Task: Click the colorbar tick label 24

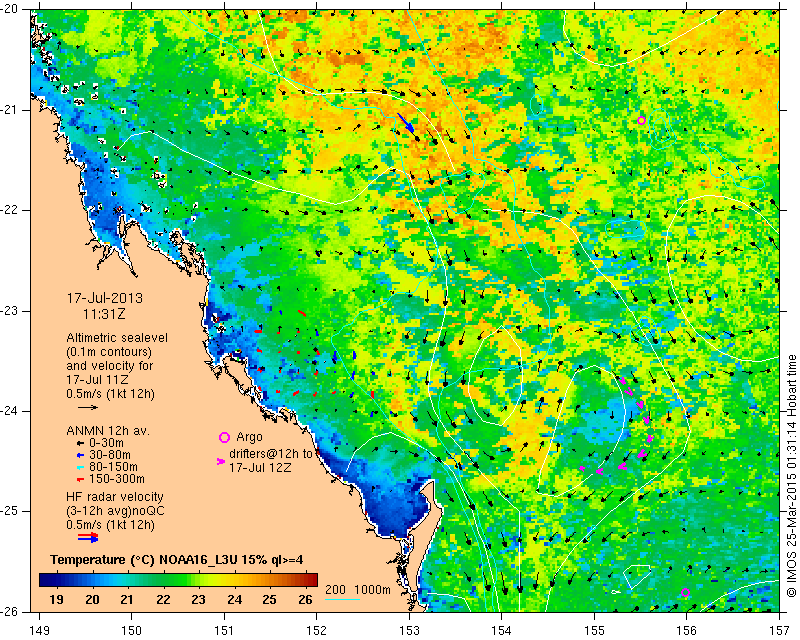Action: (234, 600)
